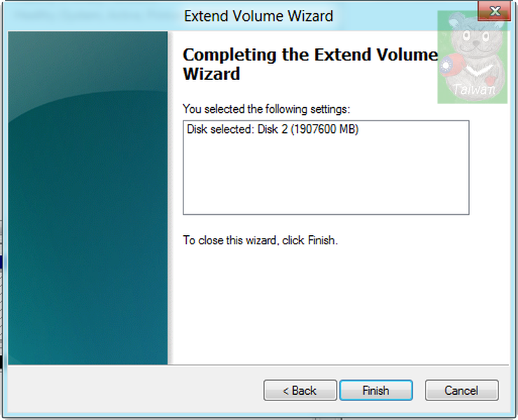Viewport: 518px width, 420px height.
Task: Click the 'Taiwan' caption on the watermark
Action: 473,89
